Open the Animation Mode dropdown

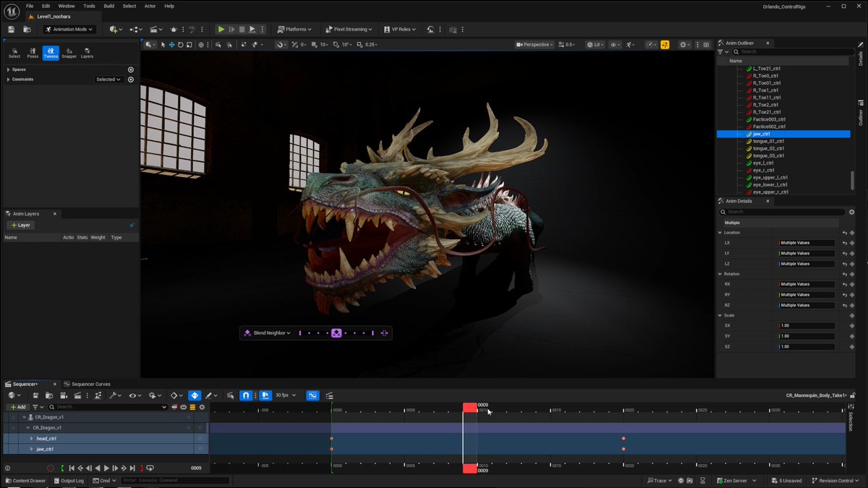(x=69, y=30)
